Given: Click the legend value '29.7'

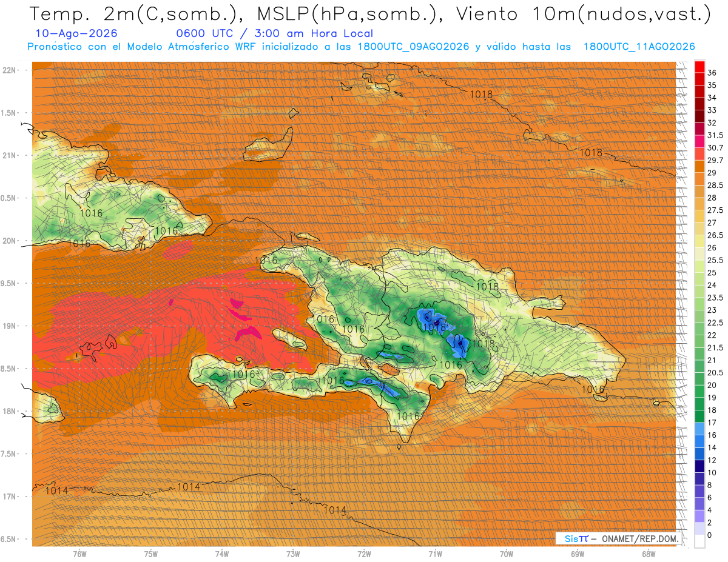Looking at the screenshot, I should [x=715, y=160].
